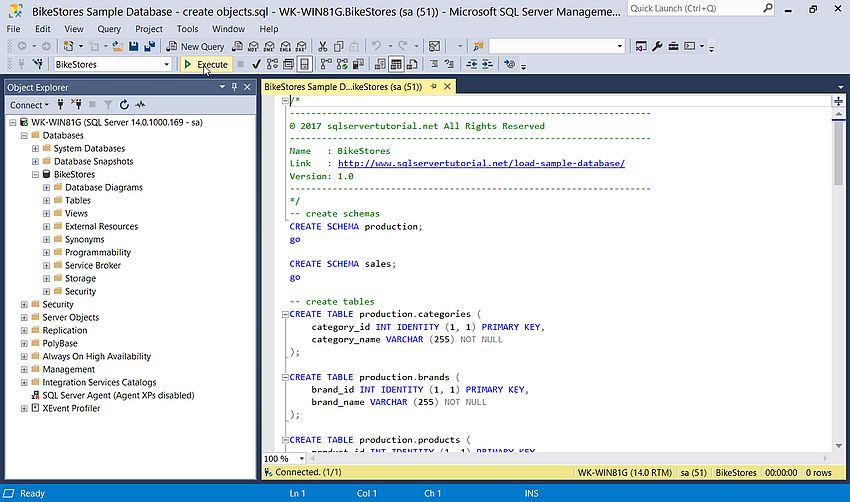Click the Open File icon
The height and width of the screenshot is (502, 850).
(x=117, y=47)
